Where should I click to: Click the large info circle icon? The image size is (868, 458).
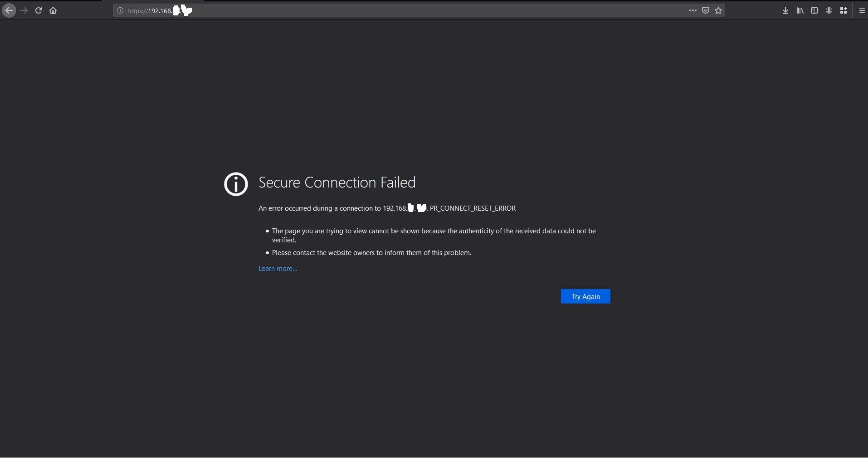click(236, 184)
